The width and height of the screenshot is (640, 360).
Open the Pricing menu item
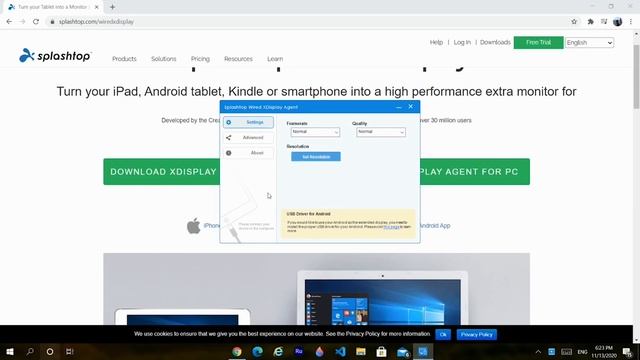click(x=200, y=59)
